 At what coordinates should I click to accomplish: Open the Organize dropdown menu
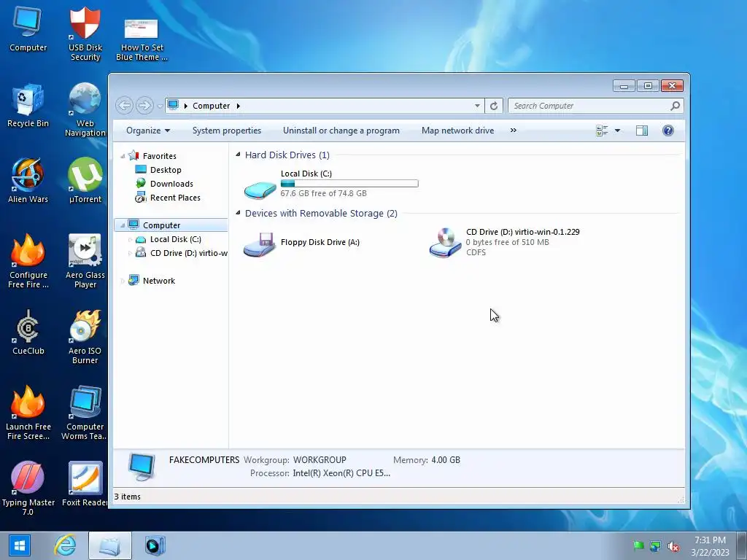pos(147,131)
